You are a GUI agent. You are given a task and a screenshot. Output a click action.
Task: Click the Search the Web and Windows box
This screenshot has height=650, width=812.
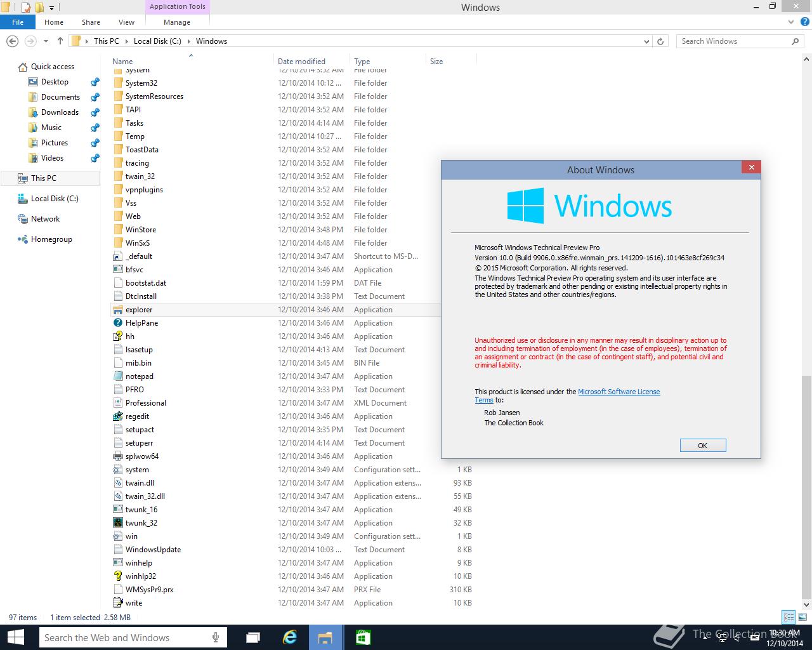tap(127, 637)
